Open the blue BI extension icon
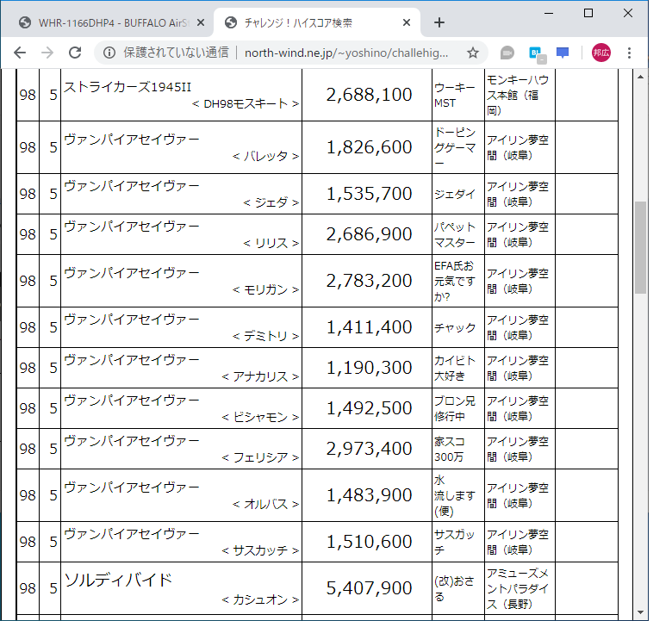The height and width of the screenshot is (621, 672). 536,53
